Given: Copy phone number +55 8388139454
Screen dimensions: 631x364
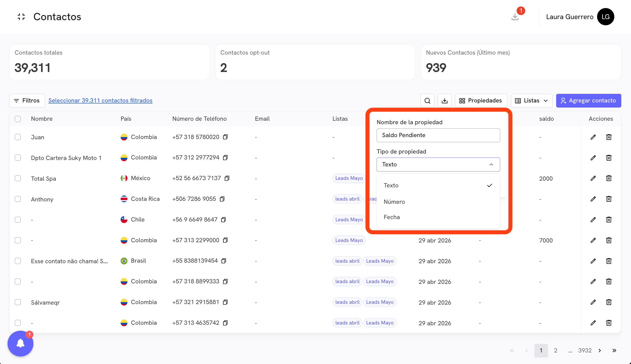Looking at the screenshot, I should [224, 261].
